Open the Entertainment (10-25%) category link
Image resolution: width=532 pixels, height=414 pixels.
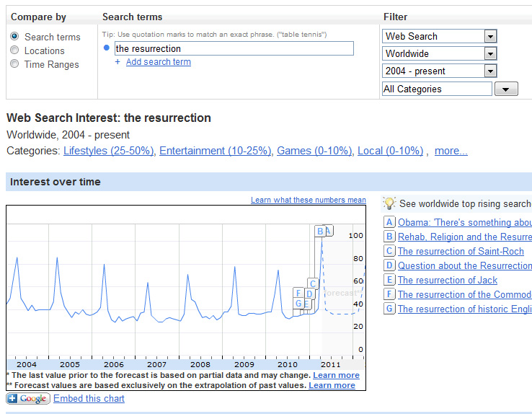[216, 151]
